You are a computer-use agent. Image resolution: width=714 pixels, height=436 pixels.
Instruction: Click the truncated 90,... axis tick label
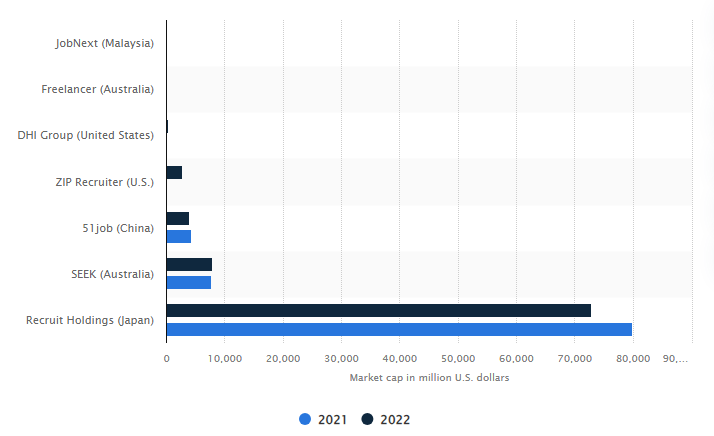(675, 359)
